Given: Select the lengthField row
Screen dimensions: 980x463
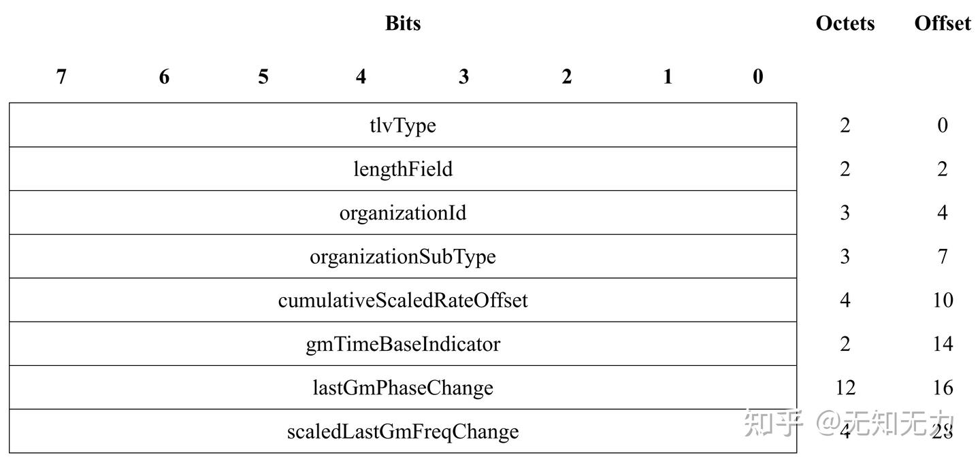Looking at the screenshot, I should click(x=403, y=169).
